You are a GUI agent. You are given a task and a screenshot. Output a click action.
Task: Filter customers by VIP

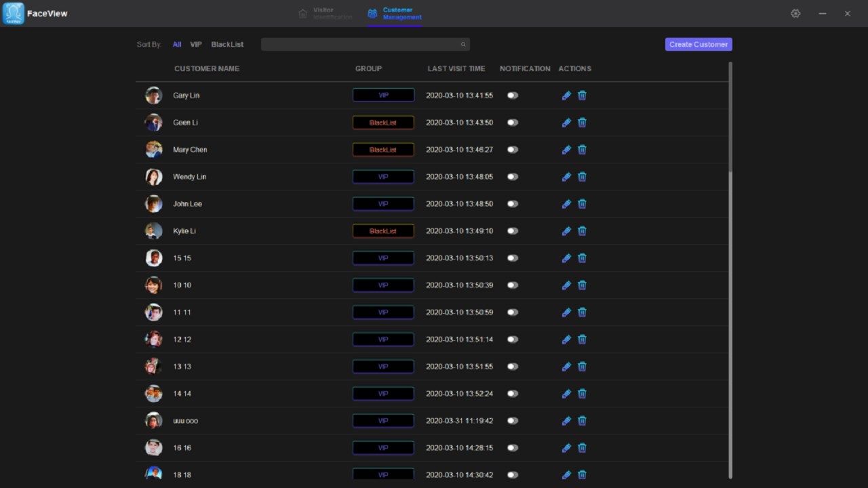pos(196,44)
